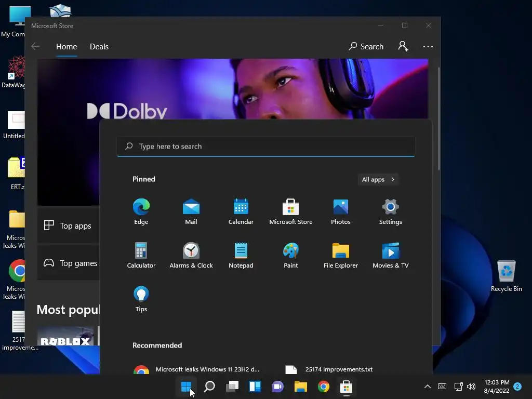Launch Photos from pinned apps
Viewport: 532px width, 399px height.
click(x=341, y=212)
